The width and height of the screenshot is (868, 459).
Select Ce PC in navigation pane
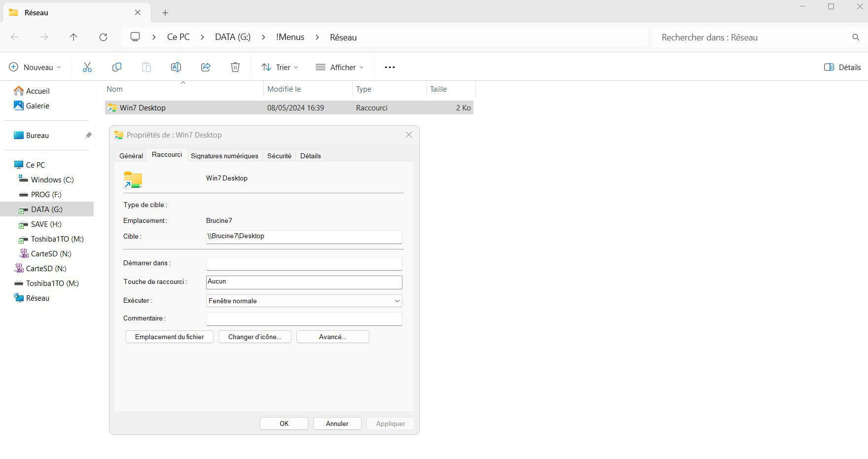[30, 165]
